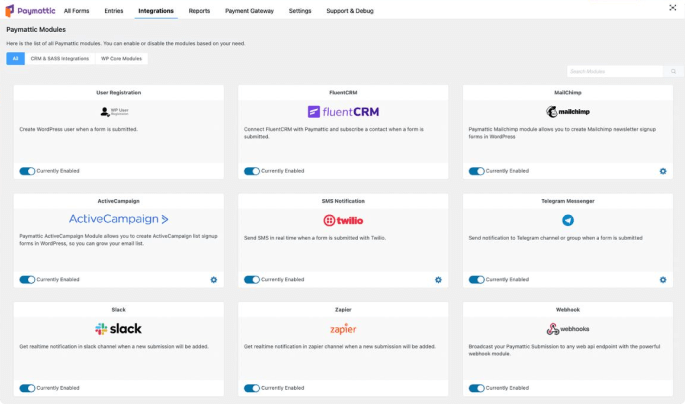Image resolution: width=685 pixels, height=404 pixels.
Task: Click the fullscreen expand icon
Action: click(x=672, y=7)
